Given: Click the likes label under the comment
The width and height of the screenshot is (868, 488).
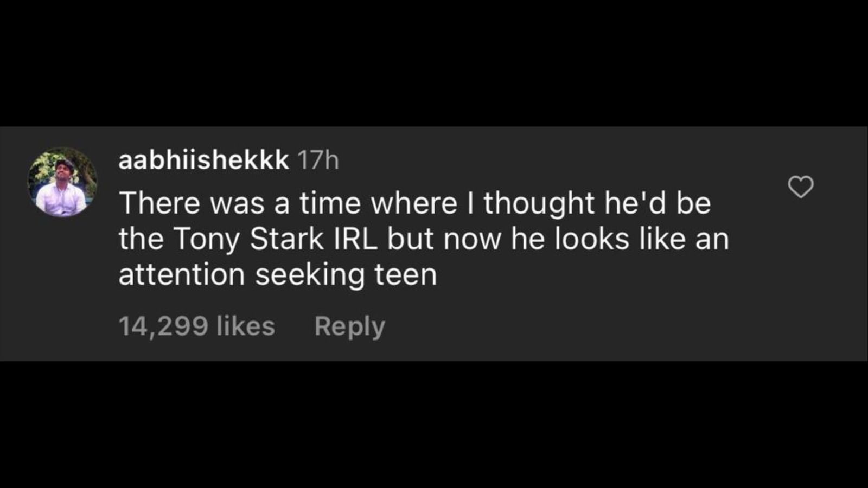Looking at the screenshot, I should [x=197, y=325].
